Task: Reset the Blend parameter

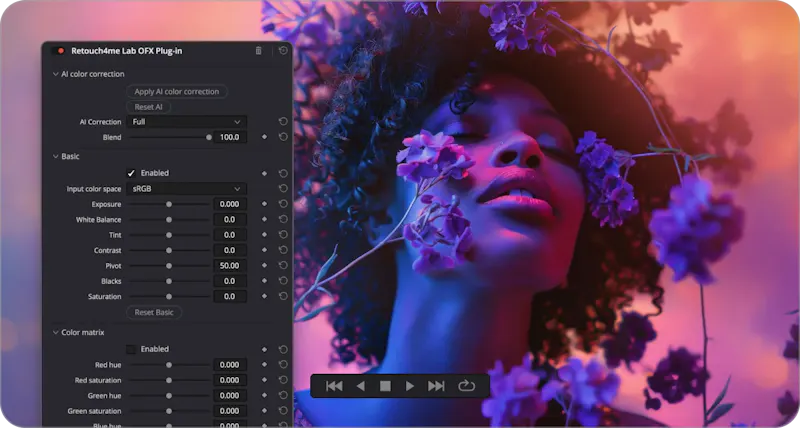Action: [x=283, y=137]
